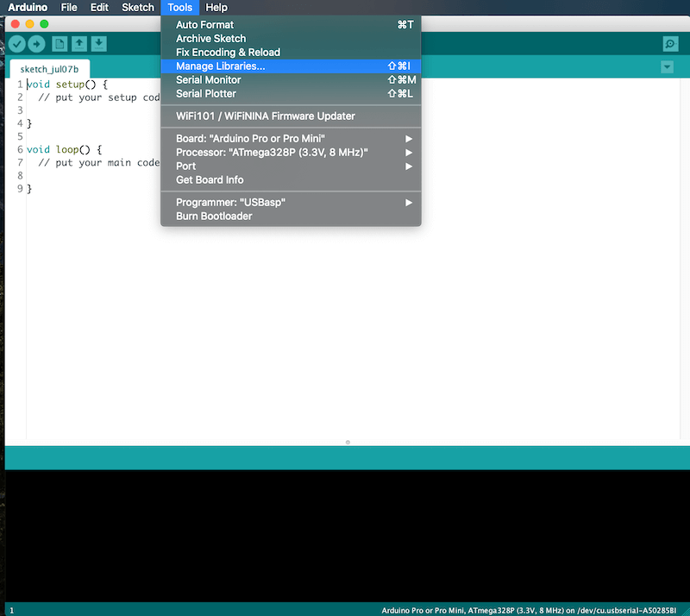Click the Save sketch down-arrow icon
The height and width of the screenshot is (616, 690).
[x=99, y=44]
